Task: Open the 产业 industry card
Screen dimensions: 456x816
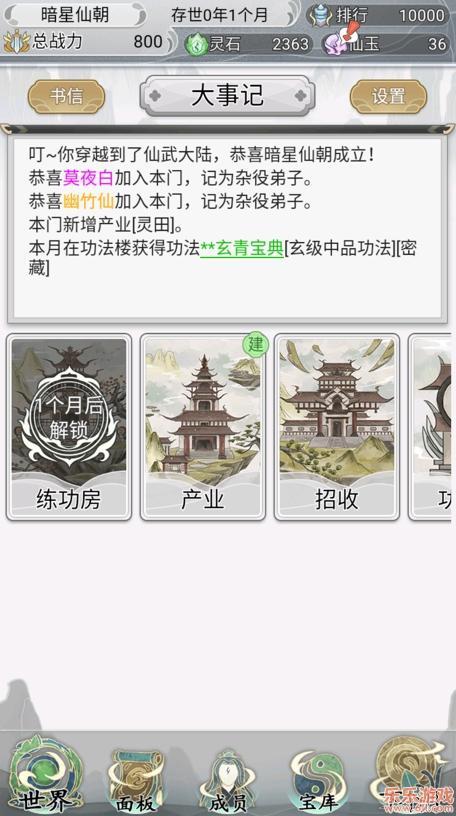Action: (202, 427)
